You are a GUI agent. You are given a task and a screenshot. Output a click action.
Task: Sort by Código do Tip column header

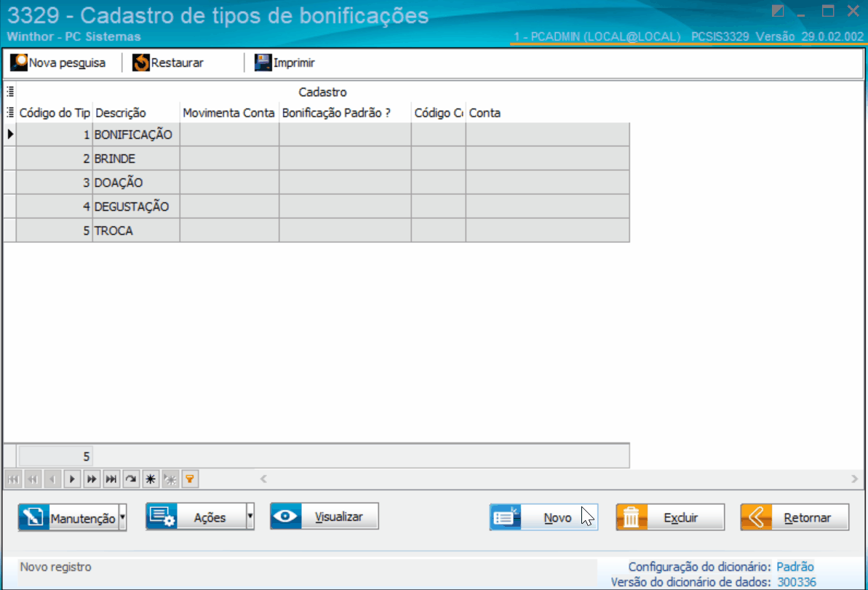[55, 113]
